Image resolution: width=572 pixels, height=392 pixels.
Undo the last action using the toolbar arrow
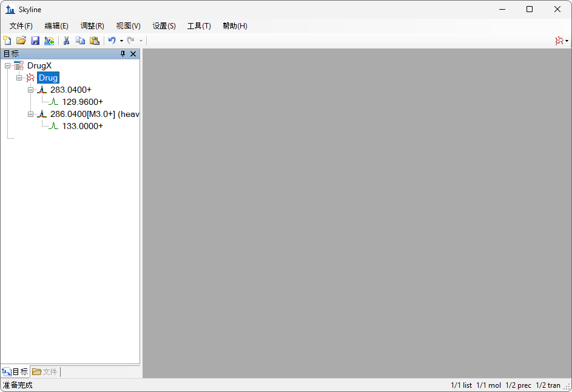pos(112,41)
